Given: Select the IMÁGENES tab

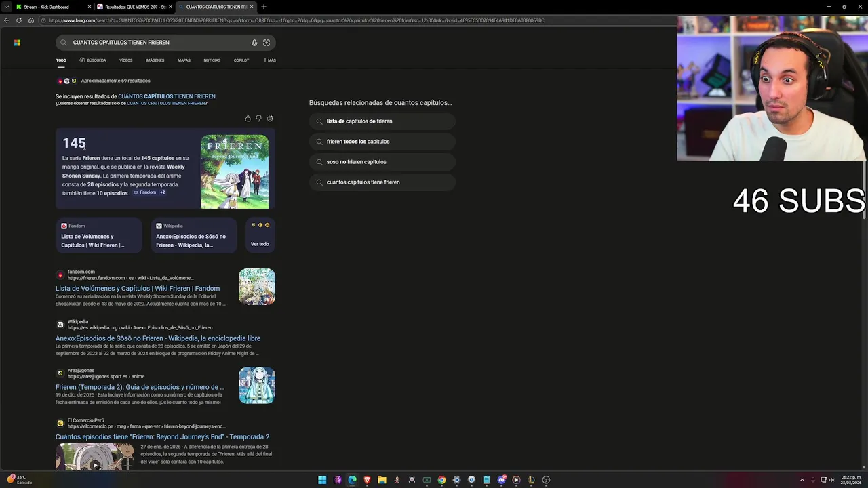Looking at the screenshot, I should tap(155, 60).
